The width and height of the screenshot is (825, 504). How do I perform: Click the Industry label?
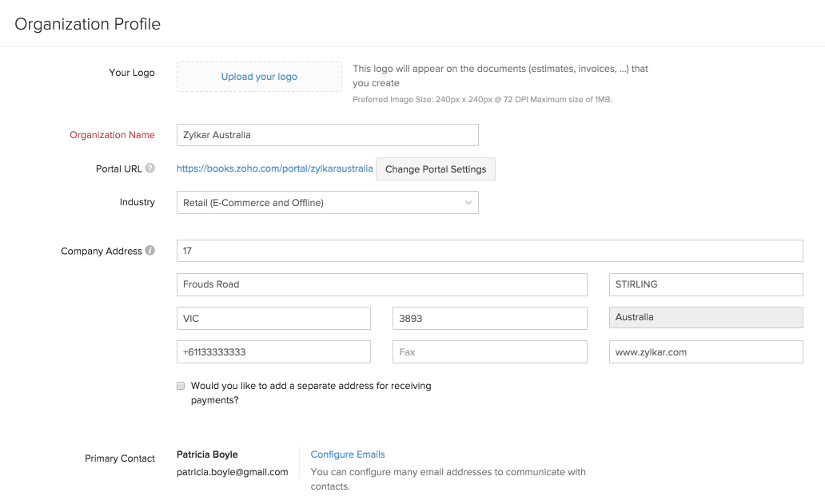coord(137,202)
